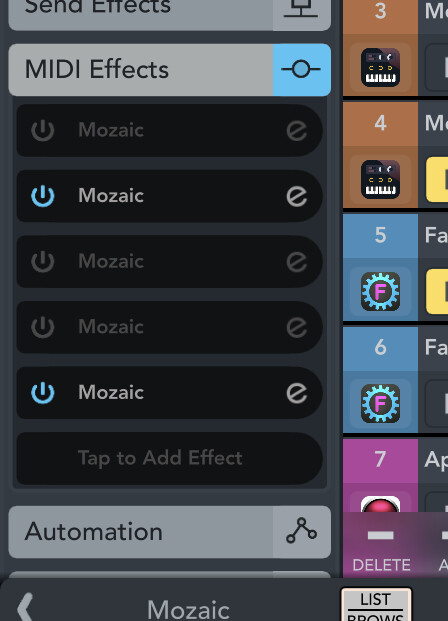Select track 4 instrument keyboard icon

click(x=380, y=179)
